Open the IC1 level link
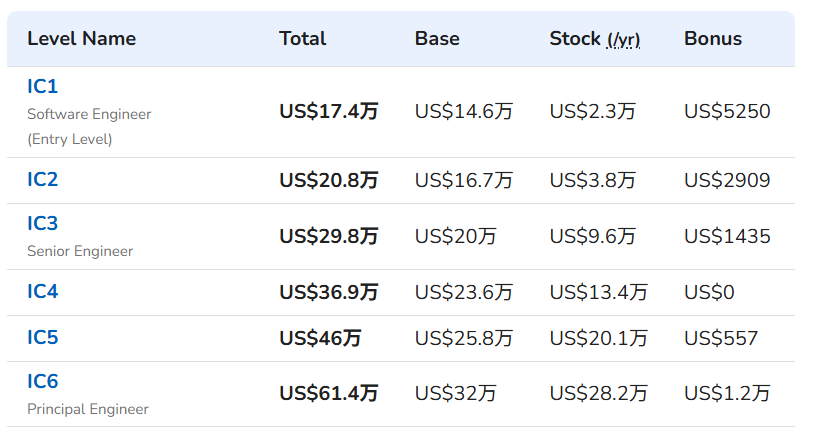The image size is (817, 430). [x=42, y=86]
